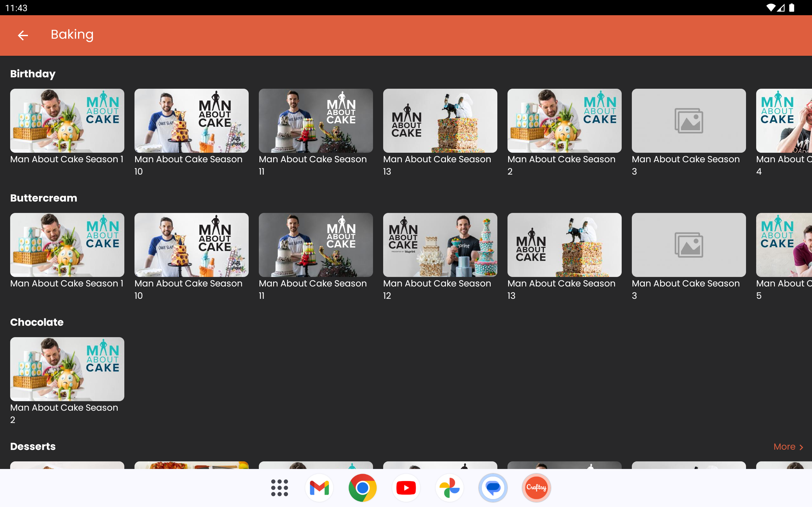Viewport: 812px width, 507px height.
Task: Open Birthday Man About Cake Season 10 thumbnail
Action: click(191, 121)
